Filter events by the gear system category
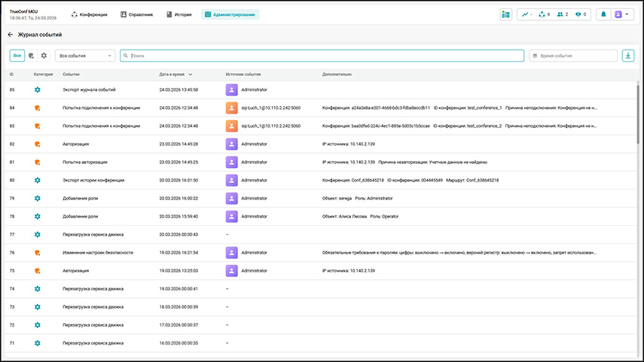644x362 pixels. pos(44,56)
